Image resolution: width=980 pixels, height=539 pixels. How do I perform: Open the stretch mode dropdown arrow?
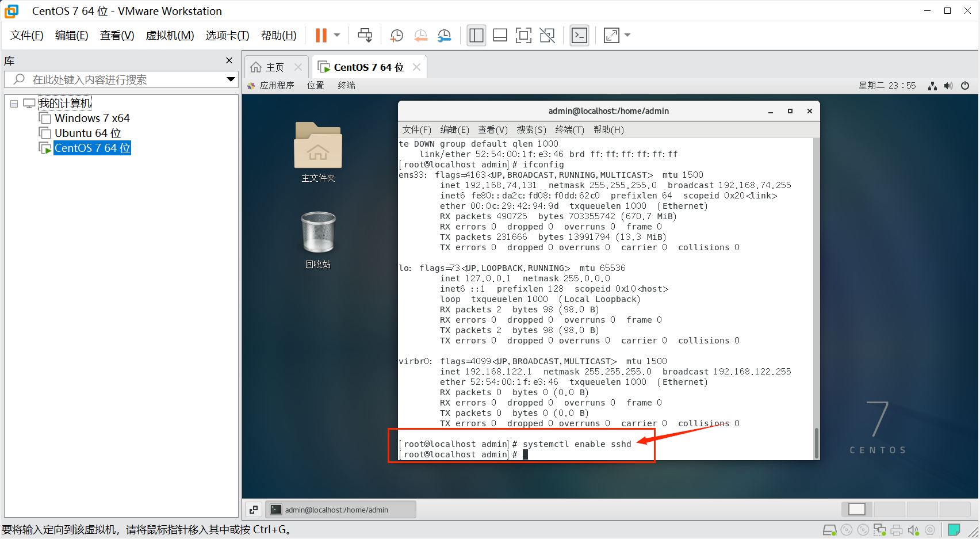627,35
